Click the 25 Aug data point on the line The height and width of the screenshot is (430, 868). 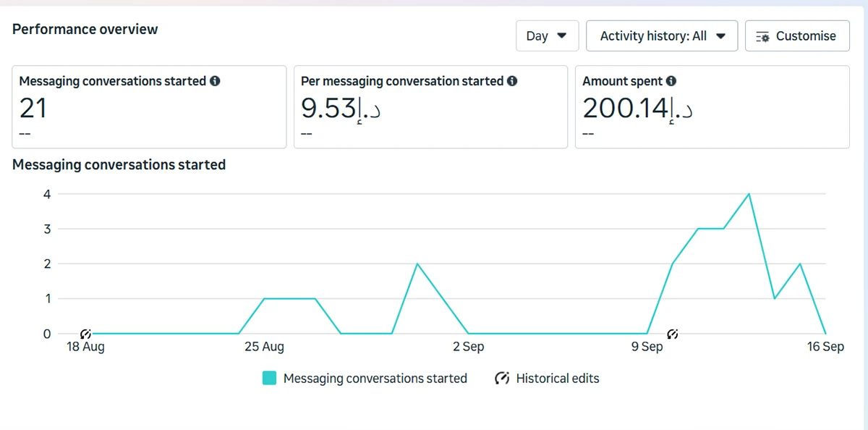pyautogui.click(x=264, y=299)
